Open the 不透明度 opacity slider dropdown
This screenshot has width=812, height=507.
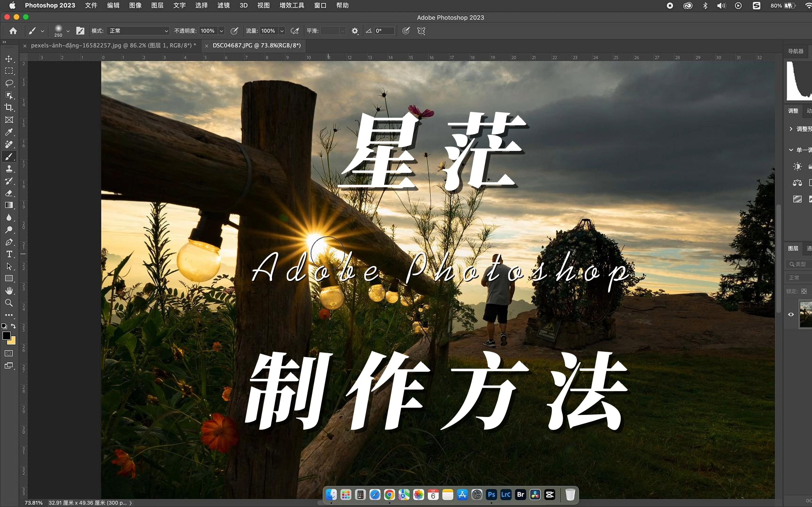pos(221,31)
